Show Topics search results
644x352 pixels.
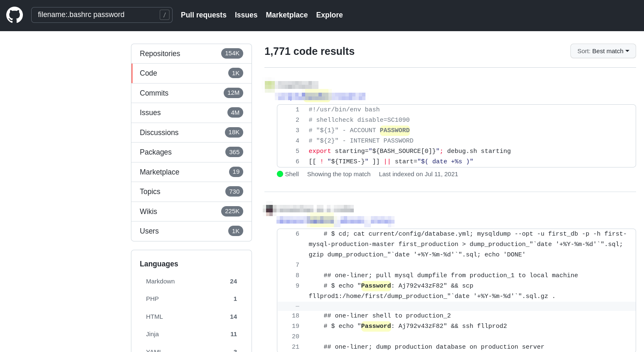(x=192, y=192)
